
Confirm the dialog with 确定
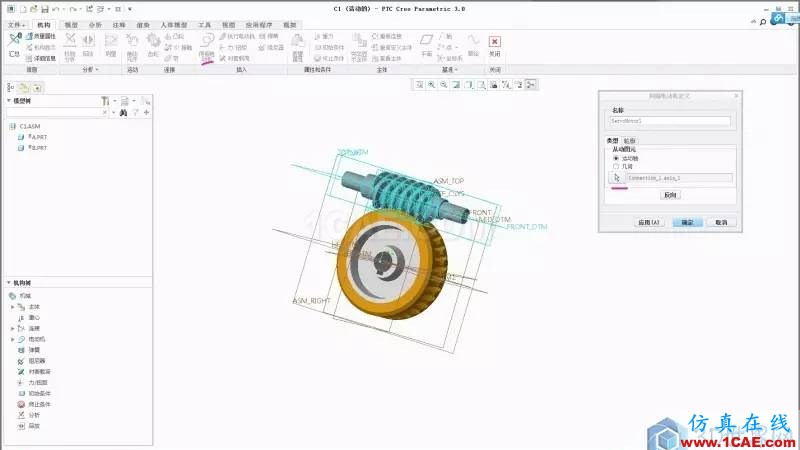[x=687, y=222]
